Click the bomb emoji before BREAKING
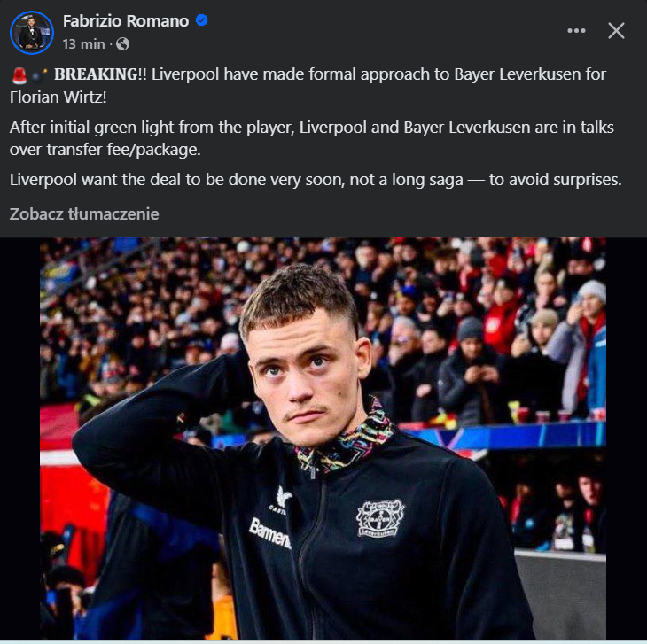The height and width of the screenshot is (644, 647). click(x=40, y=75)
